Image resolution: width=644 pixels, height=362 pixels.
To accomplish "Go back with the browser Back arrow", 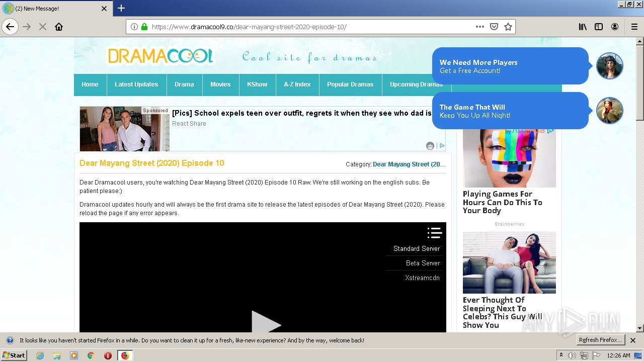I will tap(10, 27).
